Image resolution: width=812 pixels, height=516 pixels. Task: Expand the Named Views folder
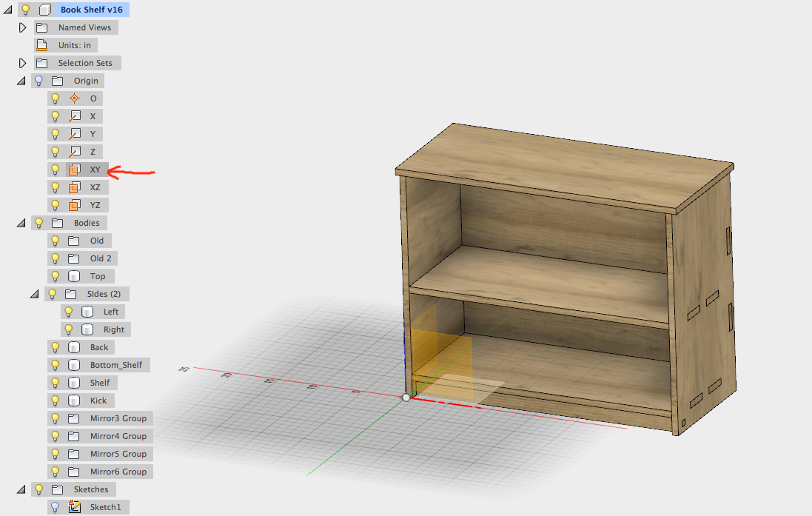[21, 27]
